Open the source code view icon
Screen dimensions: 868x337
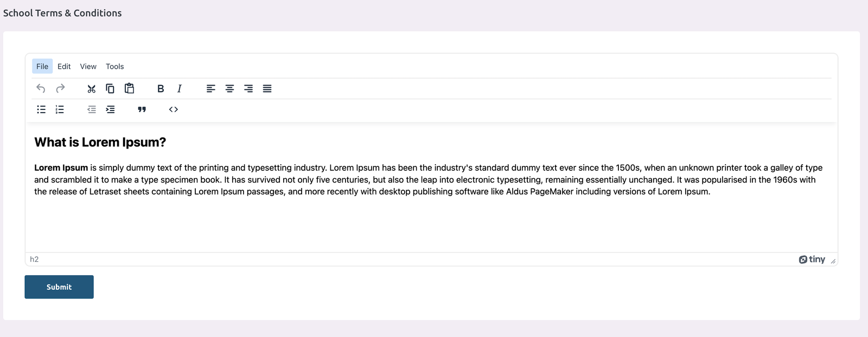pos(174,109)
